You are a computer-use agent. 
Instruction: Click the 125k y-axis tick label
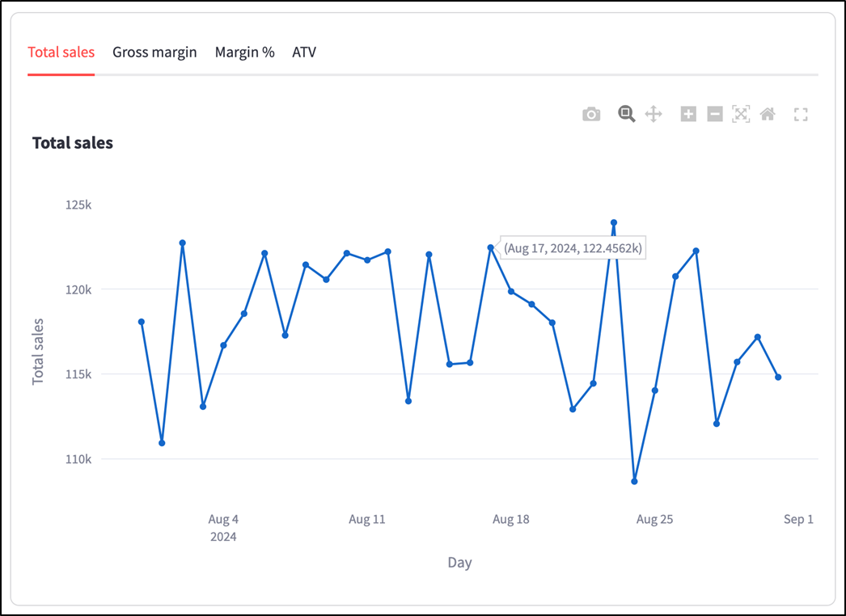(x=78, y=205)
